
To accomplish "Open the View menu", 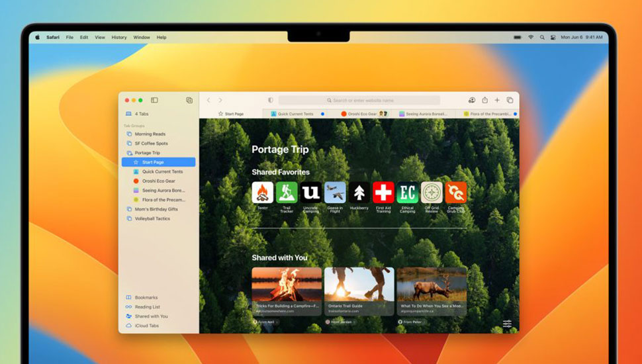I will (x=100, y=37).
